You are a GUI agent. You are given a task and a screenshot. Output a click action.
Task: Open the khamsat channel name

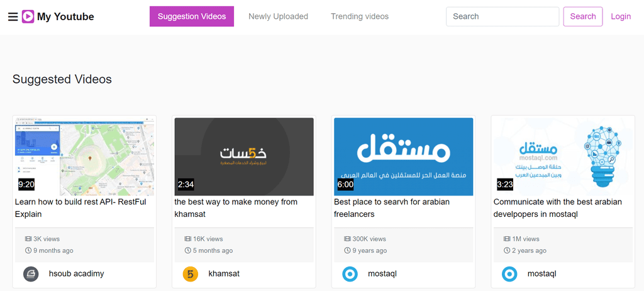[x=224, y=274]
